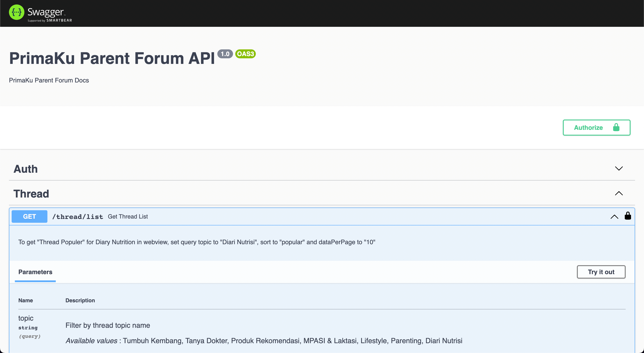
Task: Click the topic parameter name
Action: pos(26,318)
